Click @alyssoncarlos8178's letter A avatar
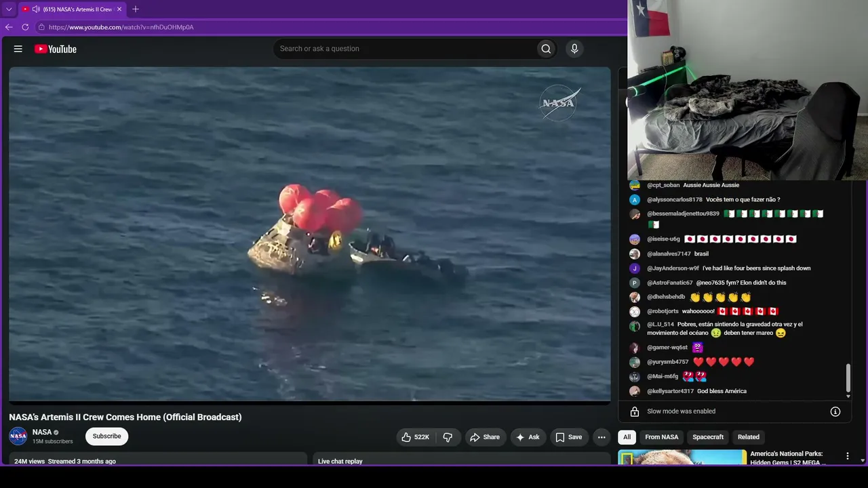The height and width of the screenshot is (488, 868). (635, 200)
